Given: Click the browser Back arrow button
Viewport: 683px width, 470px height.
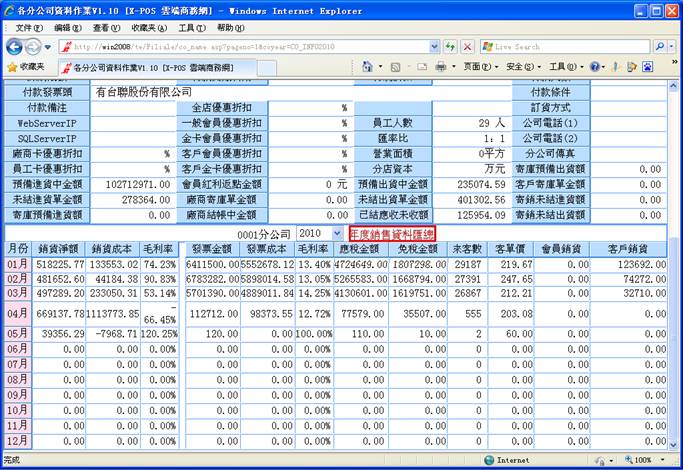Looking at the screenshot, I should [14, 47].
